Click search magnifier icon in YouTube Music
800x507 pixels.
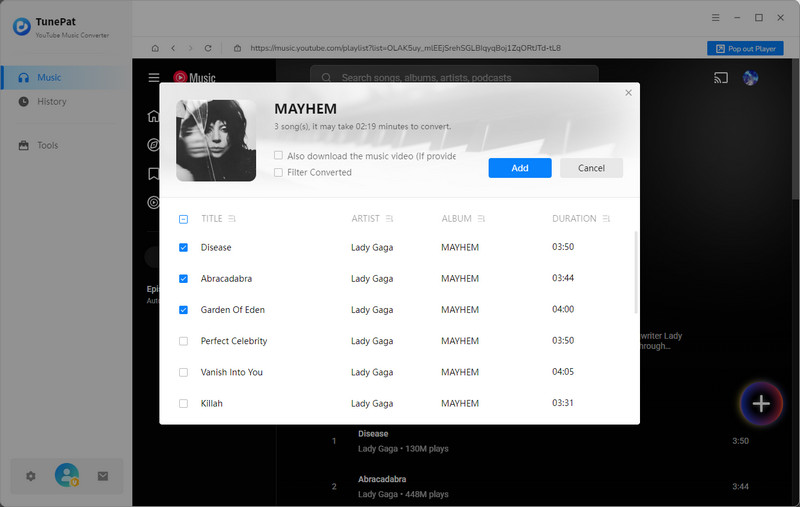(326, 78)
